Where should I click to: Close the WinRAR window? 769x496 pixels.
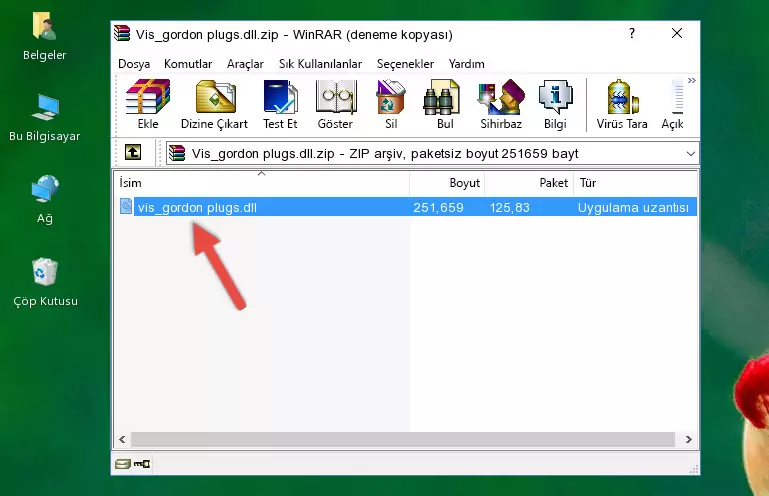pos(677,33)
